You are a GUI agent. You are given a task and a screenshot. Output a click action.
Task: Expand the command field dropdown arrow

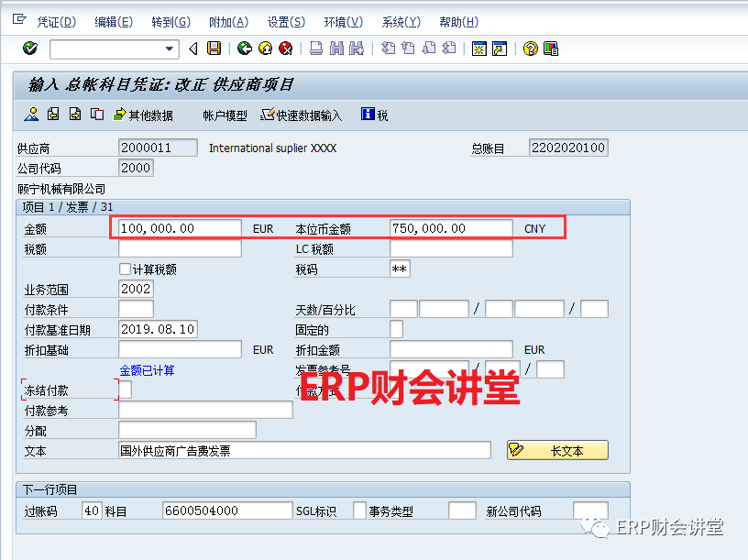tap(170, 49)
